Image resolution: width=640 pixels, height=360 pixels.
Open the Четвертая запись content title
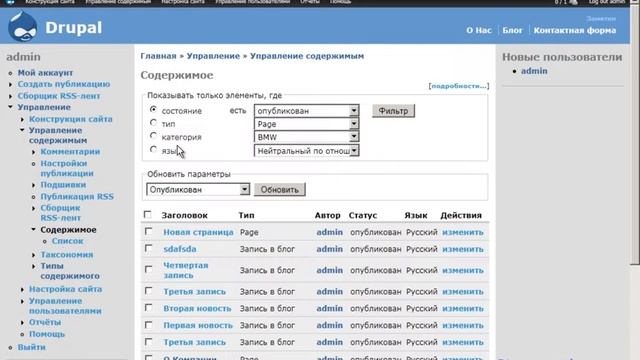[x=186, y=270]
